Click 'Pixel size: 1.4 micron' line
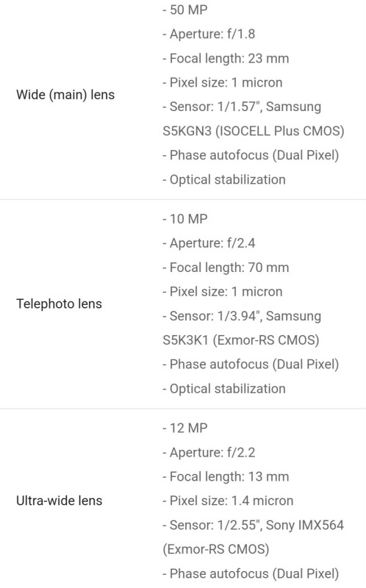 pos(228,501)
